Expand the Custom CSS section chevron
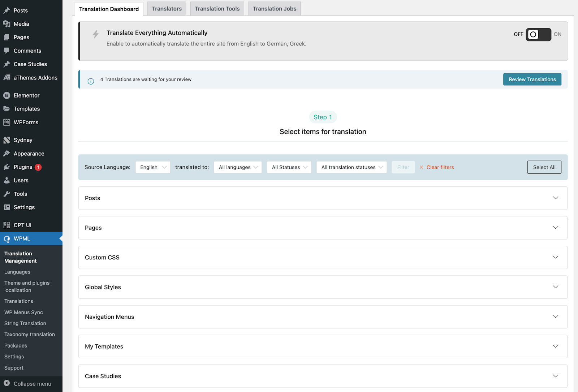This screenshot has height=392, width=578. click(x=556, y=257)
